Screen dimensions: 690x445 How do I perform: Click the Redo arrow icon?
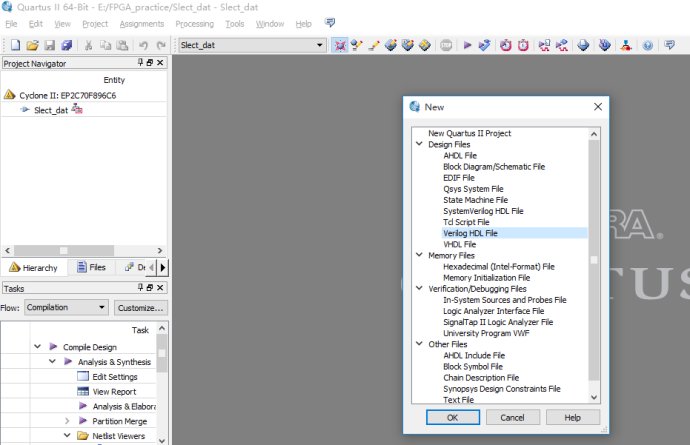[x=161, y=45]
